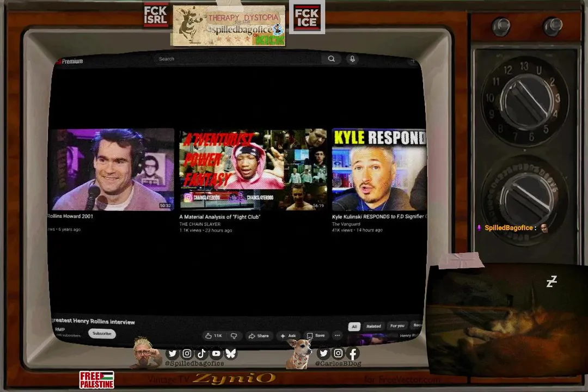Click the 50:32 duration badge
This screenshot has width=588, height=392.
tap(166, 206)
